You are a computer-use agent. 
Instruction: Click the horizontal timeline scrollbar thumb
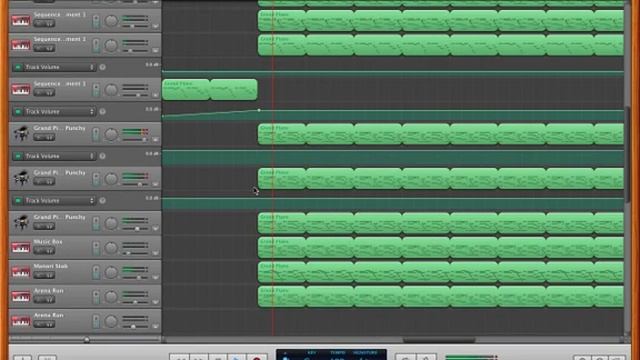tap(439, 340)
